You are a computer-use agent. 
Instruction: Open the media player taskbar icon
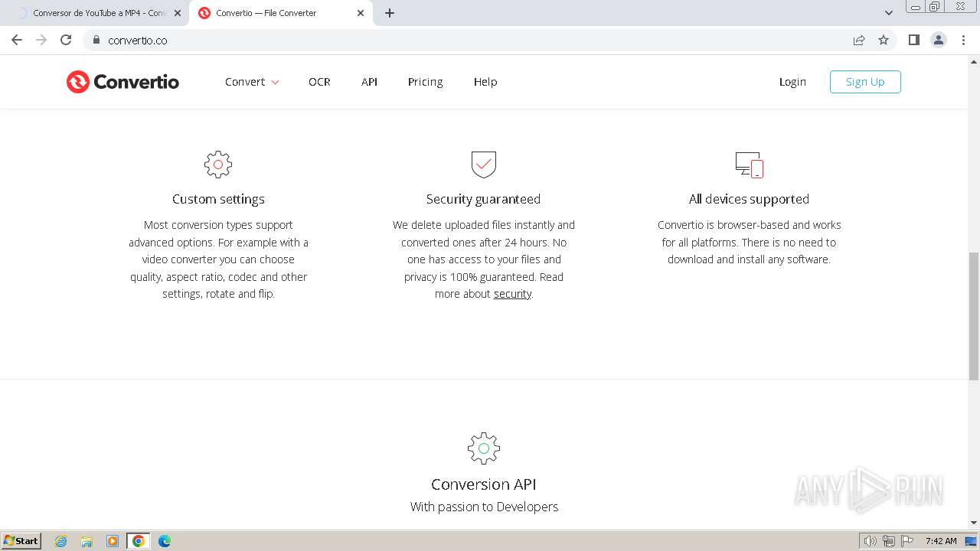[x=113, y=541]
